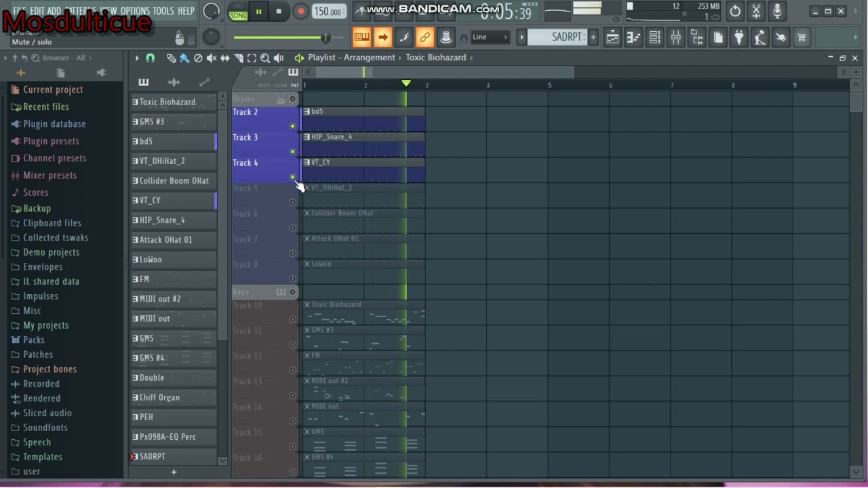This screenshot has height=488, width=868.
Task: Select the Draw pencil tool in playlist
Action: pyautogui.click(x=171, y=58)
